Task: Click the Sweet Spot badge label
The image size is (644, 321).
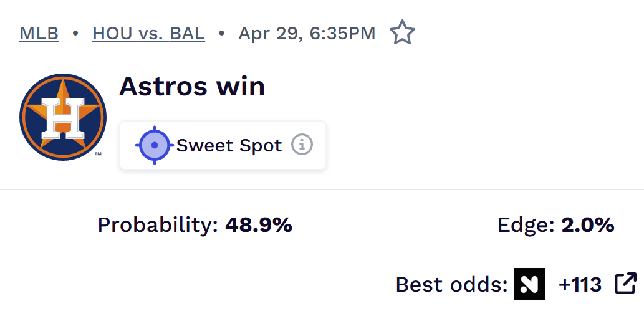Action: pos(229,145)
